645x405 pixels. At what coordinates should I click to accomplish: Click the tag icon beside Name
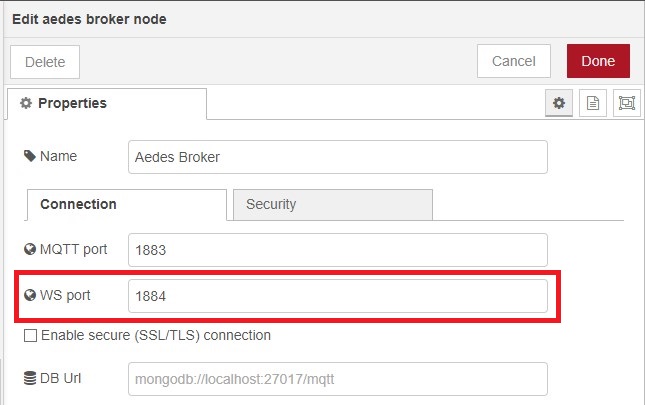point(30,156)
